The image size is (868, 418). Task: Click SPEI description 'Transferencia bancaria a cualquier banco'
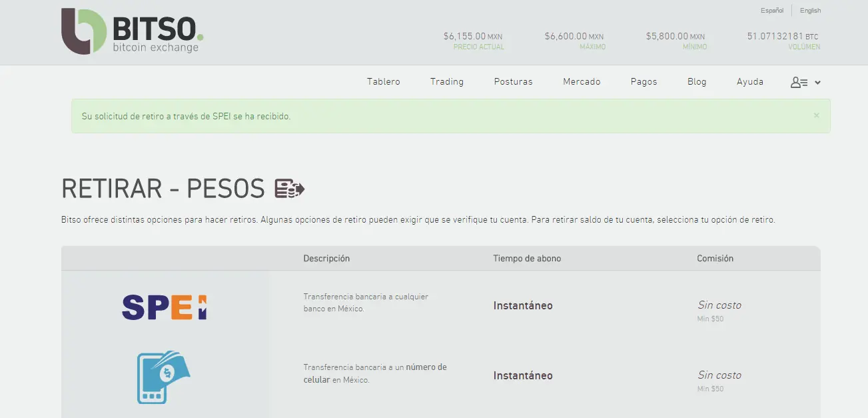(x=366, y=303)
